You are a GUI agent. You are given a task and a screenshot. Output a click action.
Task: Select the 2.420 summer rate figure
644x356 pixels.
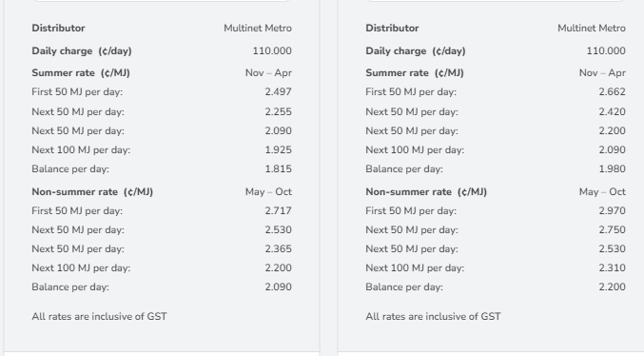613,111
